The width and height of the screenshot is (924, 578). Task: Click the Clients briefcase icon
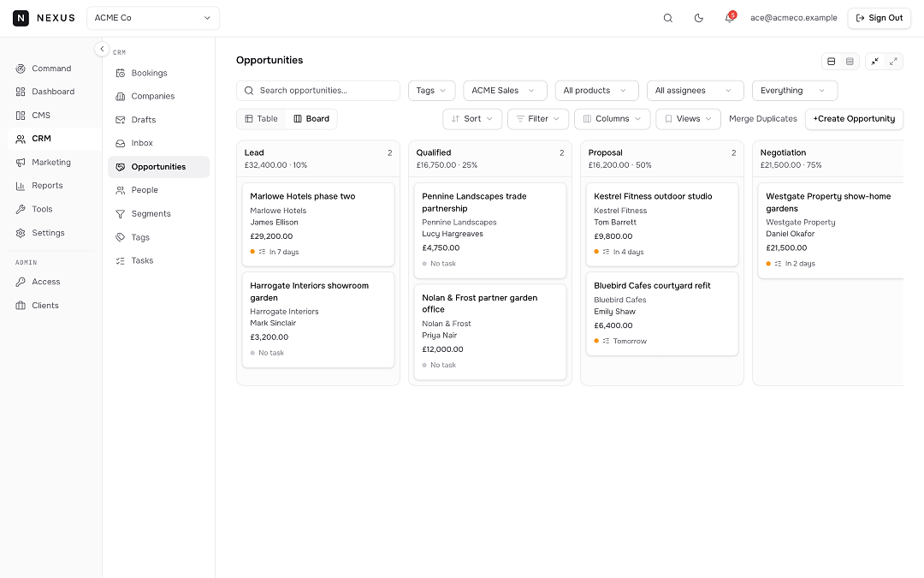[21, 306]
